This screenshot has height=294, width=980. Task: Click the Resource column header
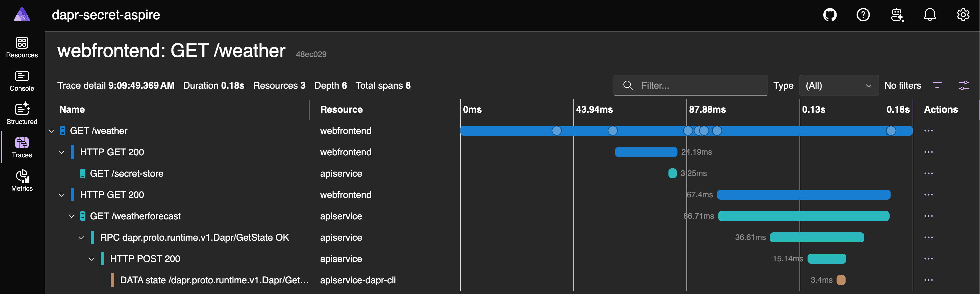341,110
